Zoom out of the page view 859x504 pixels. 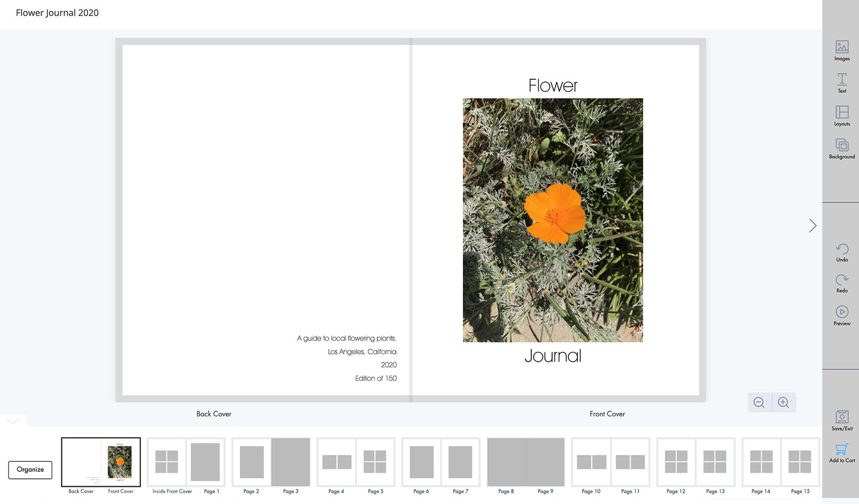coord(759,402)
